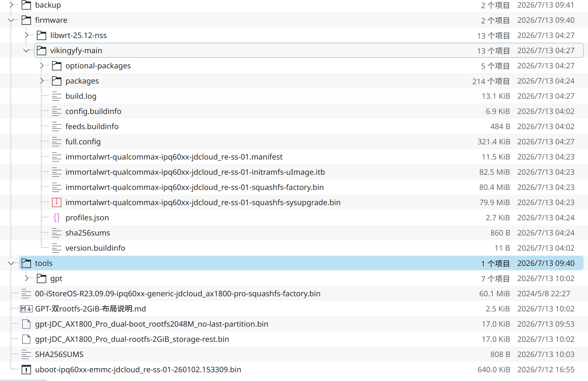Select immortalwrt sysupgrade.bin file name
Viewport: 588px width, 381px height.
(x=203, y=202)
